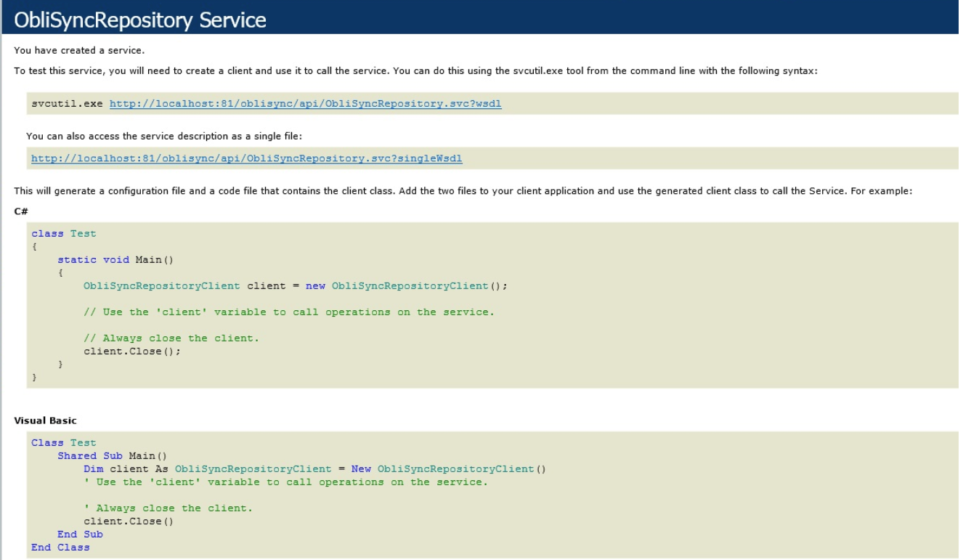
Task: Click the 'End Sub' line
Action: tap(80, 535)
